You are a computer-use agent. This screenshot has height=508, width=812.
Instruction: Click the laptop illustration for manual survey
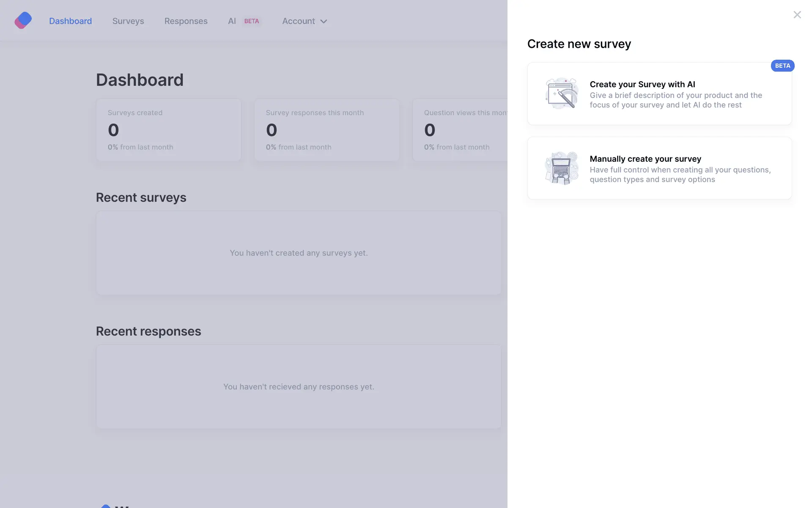(x=562, y=168)
